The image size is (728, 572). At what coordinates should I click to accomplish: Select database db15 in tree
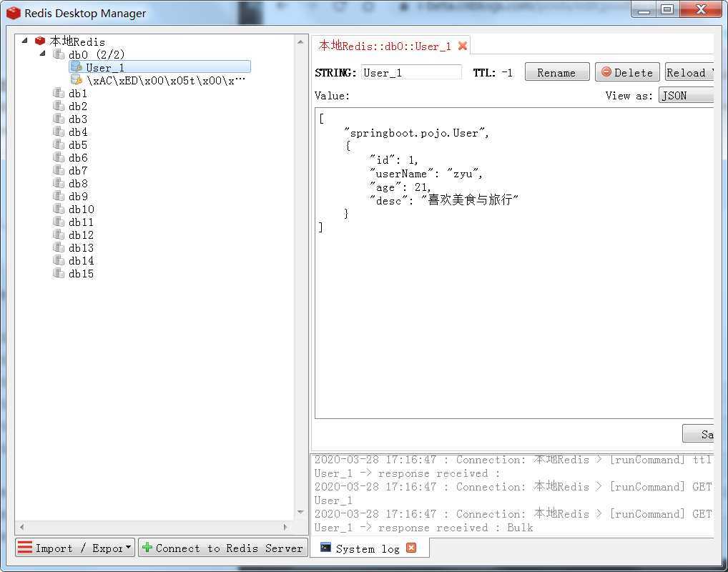point(81,273)
